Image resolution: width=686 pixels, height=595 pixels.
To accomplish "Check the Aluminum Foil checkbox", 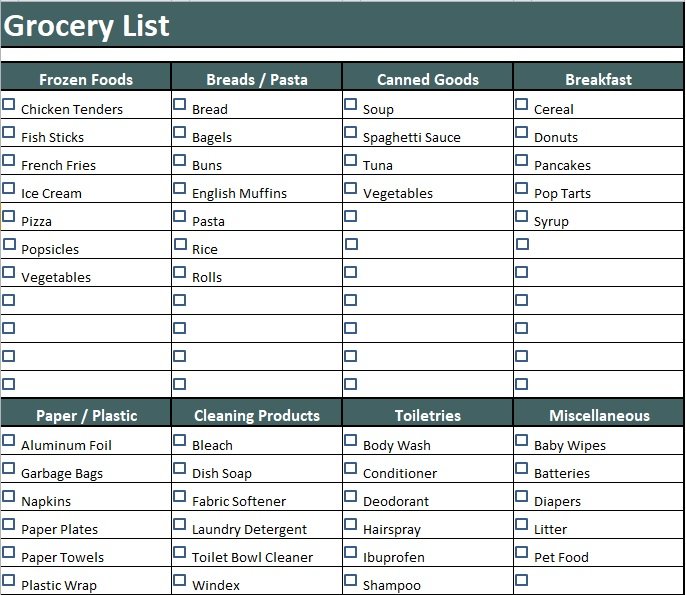I will 9,441.
